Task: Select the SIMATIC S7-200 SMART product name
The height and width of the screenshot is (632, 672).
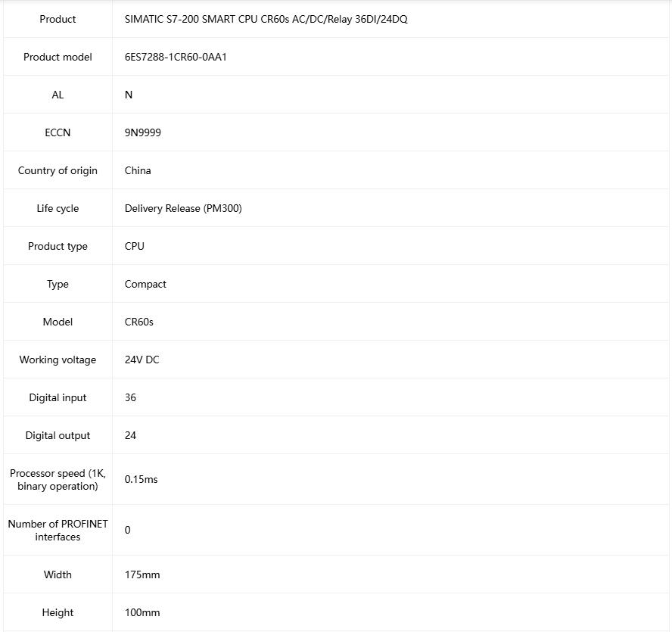Action: click(266, 19)
